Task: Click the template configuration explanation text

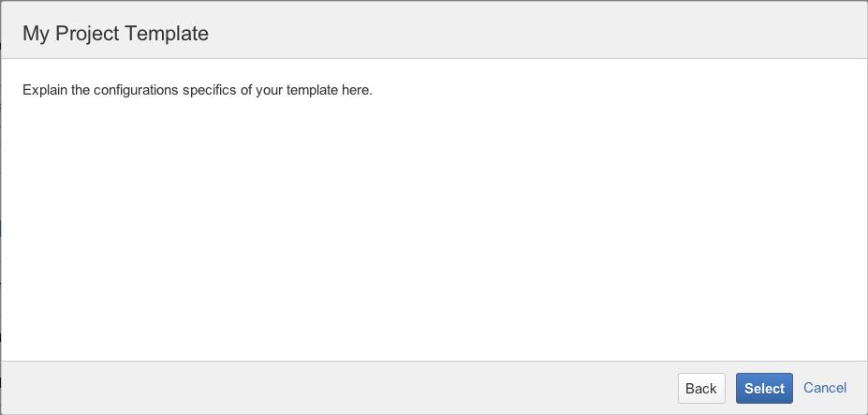Action: coord(198,90)
